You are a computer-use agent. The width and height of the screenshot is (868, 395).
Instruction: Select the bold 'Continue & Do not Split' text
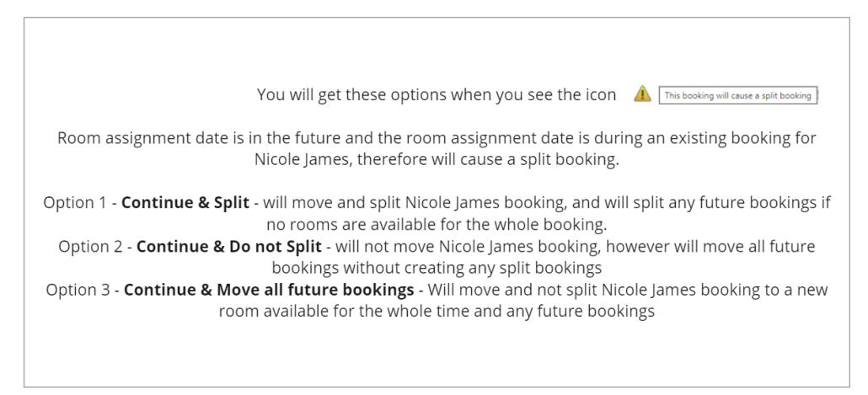click(229, 246)
